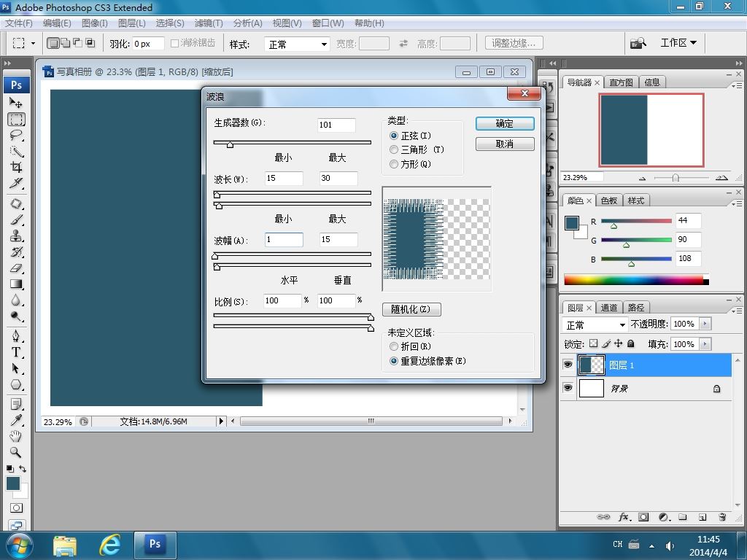Image resolution: width=747 pixels, height=560 pixels.
Task: Select the Crop tool in toolbox
Action: pyautogui.click(x=16, y=167)
